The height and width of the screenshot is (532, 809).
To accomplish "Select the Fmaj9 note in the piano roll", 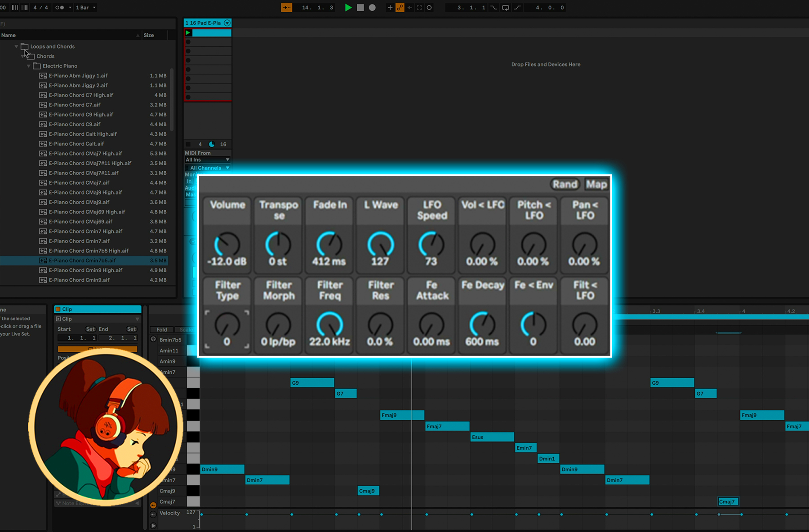I will coord(402,415).
